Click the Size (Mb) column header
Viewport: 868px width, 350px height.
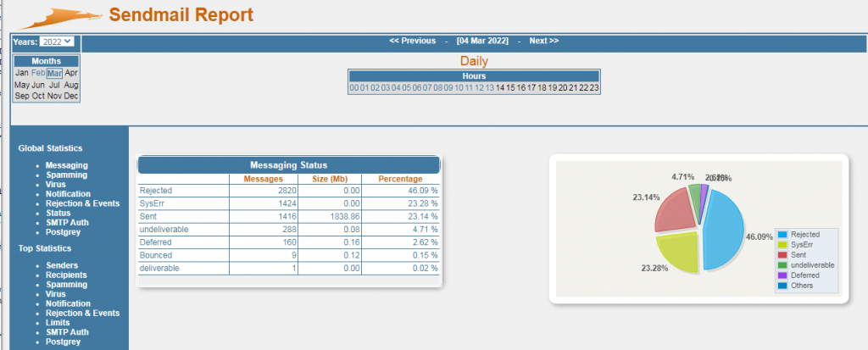pyautogui.click(x=330, y=179)
